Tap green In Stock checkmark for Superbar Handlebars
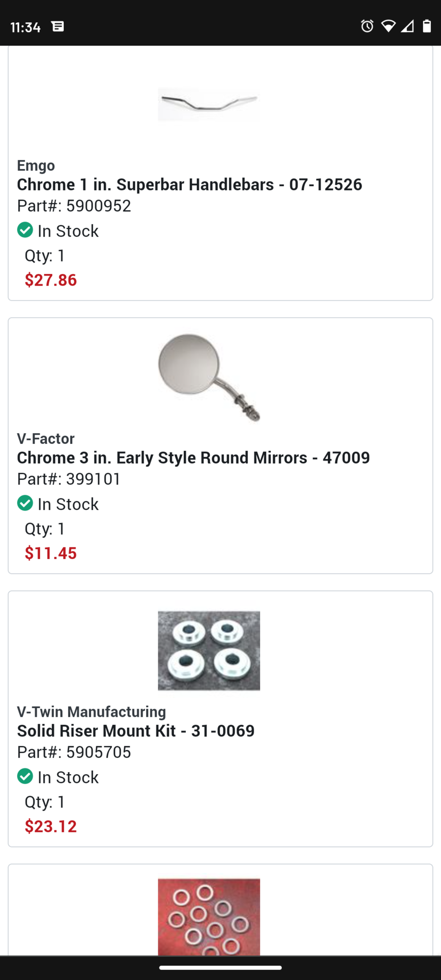Image resolution: width=441 pixels, height=980 pixels. point(25,230)
